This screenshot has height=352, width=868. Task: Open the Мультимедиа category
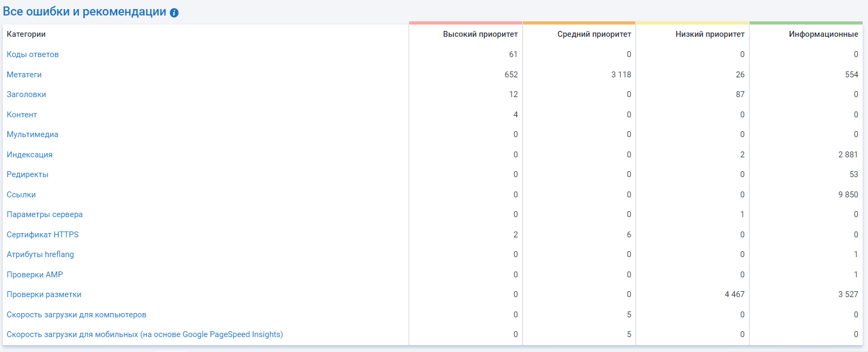click(33, 134)
